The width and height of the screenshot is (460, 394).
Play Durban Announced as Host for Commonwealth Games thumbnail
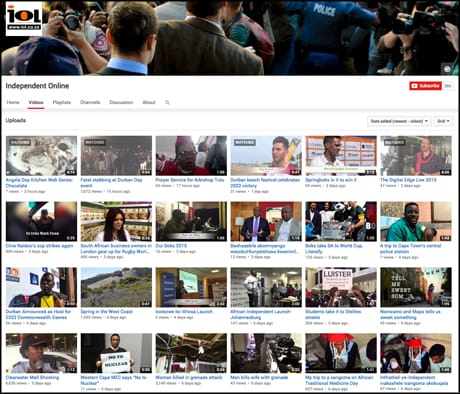click(41, 287)
